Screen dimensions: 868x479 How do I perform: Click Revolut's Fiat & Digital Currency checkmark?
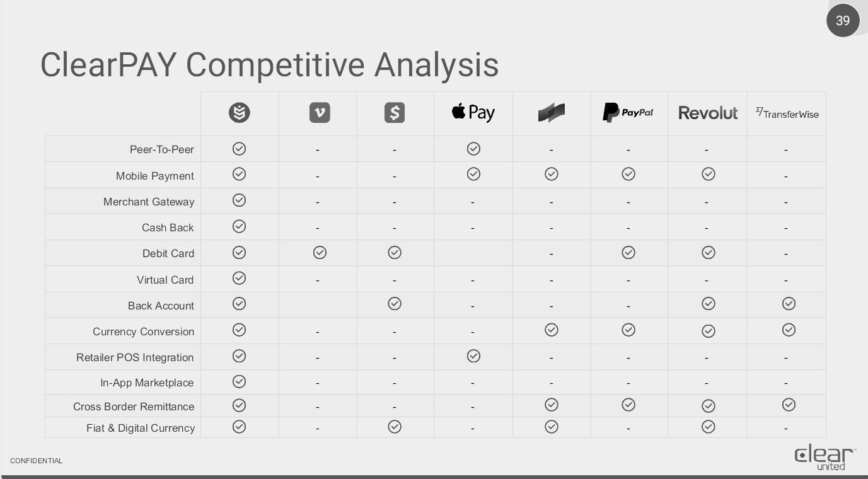709,427
